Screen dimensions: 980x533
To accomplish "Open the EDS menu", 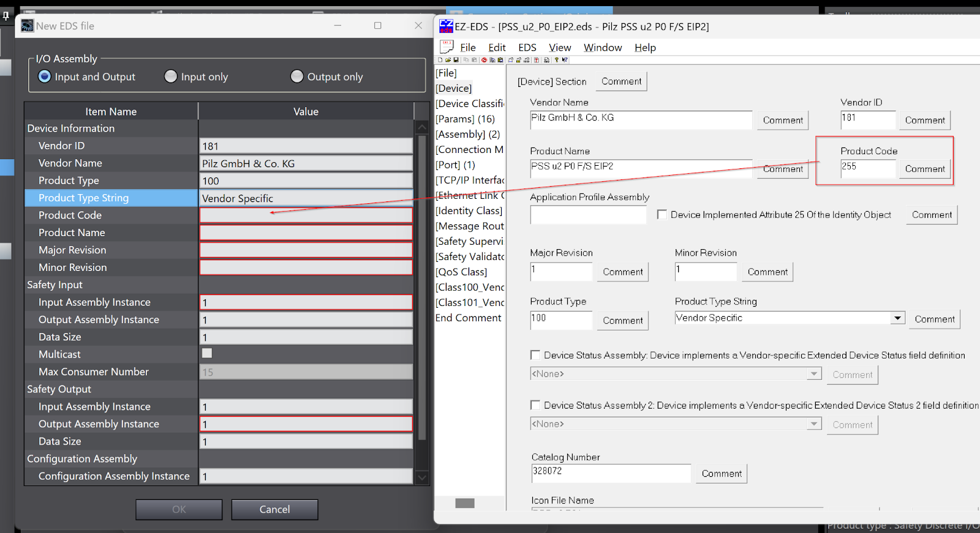I will [x=527, y=47].
